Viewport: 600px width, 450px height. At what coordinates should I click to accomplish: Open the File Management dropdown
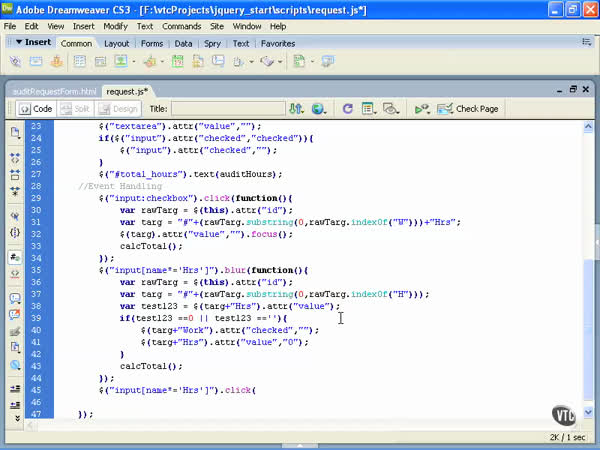click(x=297, y=108)
